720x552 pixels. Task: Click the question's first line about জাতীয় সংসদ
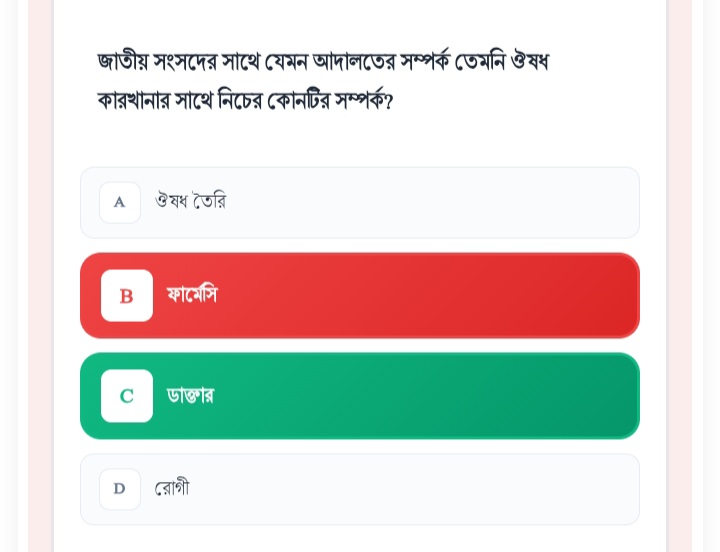322,62
